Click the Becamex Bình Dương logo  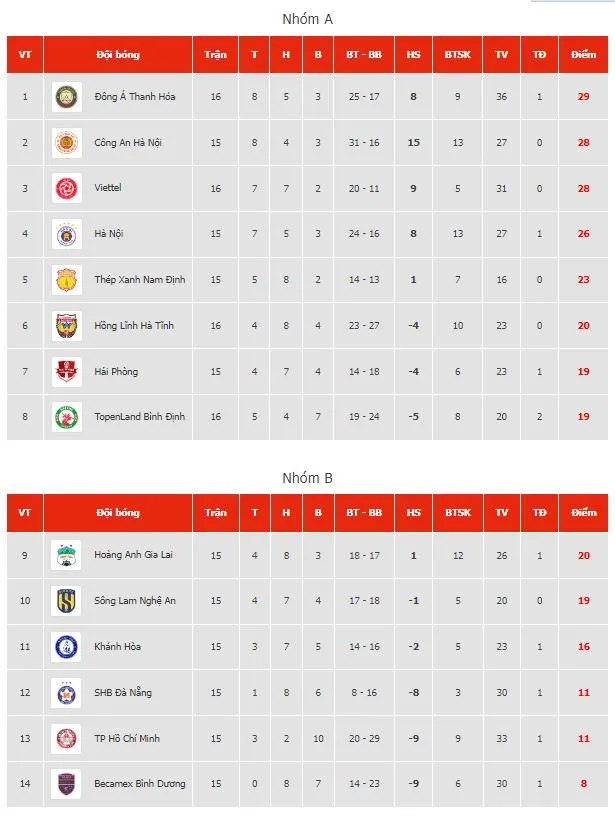67,784
